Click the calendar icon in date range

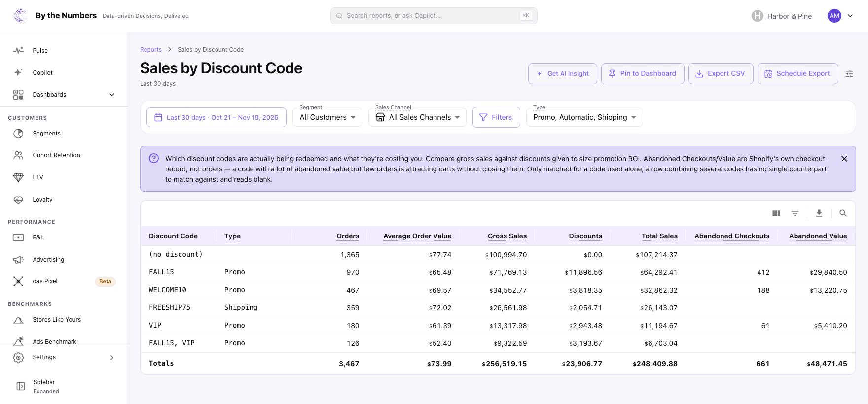tap(158, 117)
